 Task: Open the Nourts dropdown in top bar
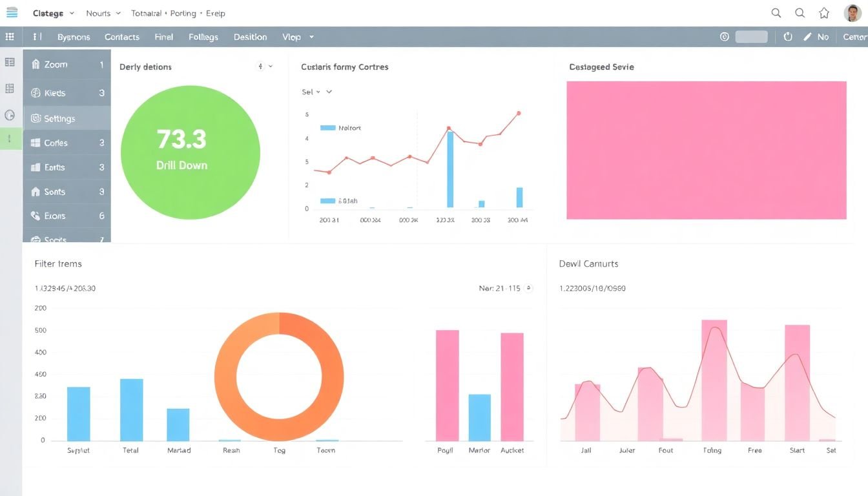click(x=103, y=13)
